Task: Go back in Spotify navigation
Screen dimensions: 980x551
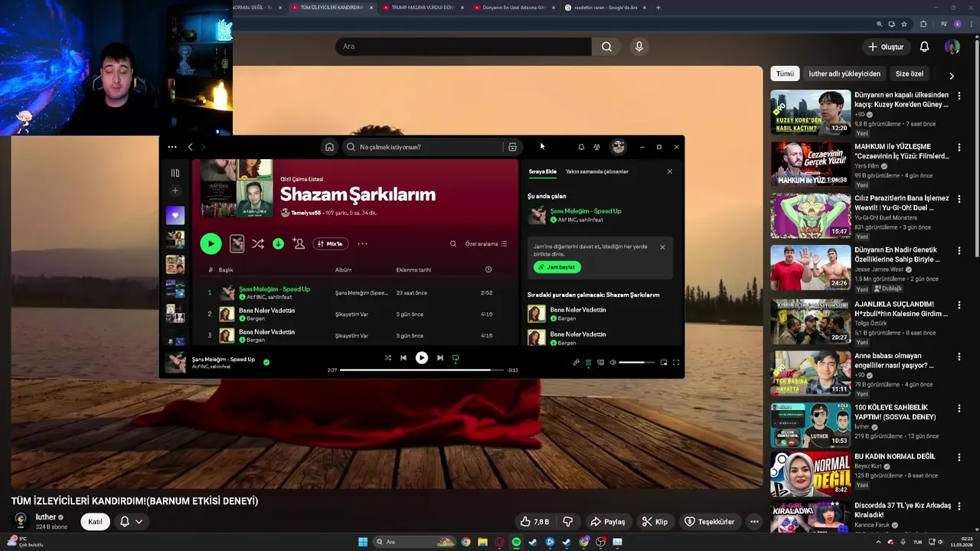Action: pyautogui.click(x=191, y=147)
